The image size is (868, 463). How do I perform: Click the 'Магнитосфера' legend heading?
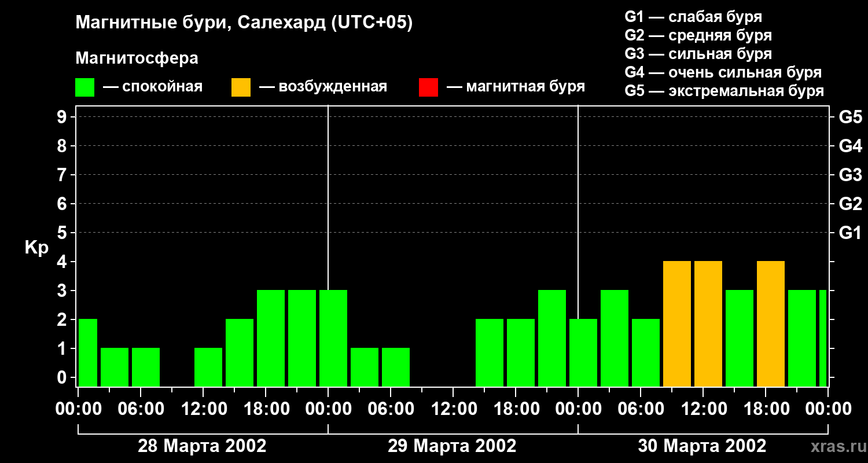137,58
